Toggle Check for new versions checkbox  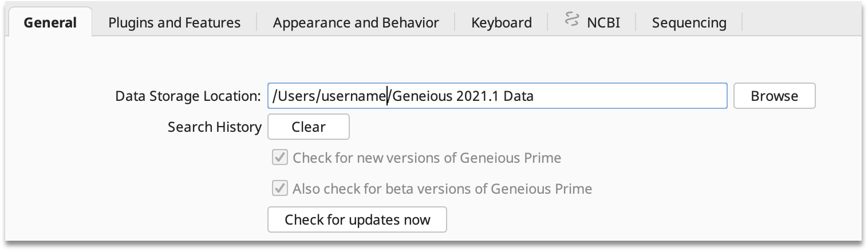pyautogui.click(x=279, y=158)
